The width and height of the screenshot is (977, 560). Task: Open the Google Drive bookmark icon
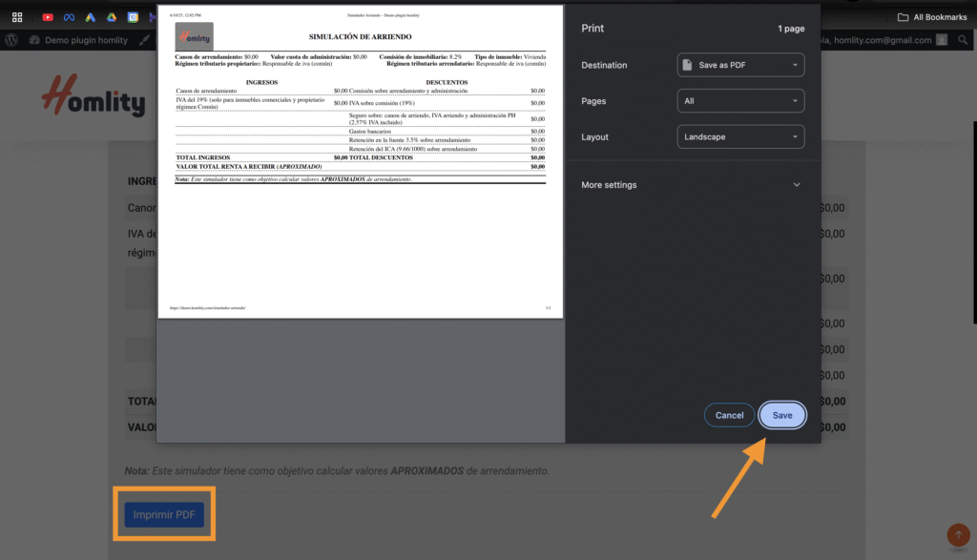(112, 17)
